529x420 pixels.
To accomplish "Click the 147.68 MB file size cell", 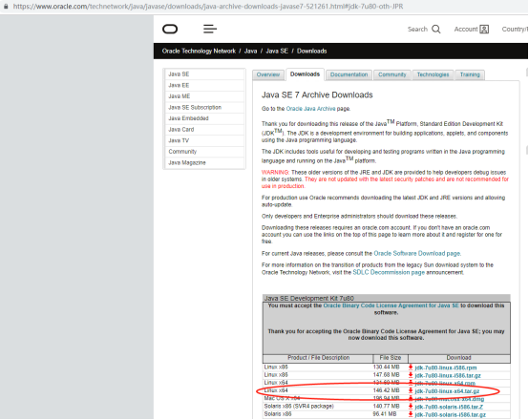I will (x=386, y=375).
